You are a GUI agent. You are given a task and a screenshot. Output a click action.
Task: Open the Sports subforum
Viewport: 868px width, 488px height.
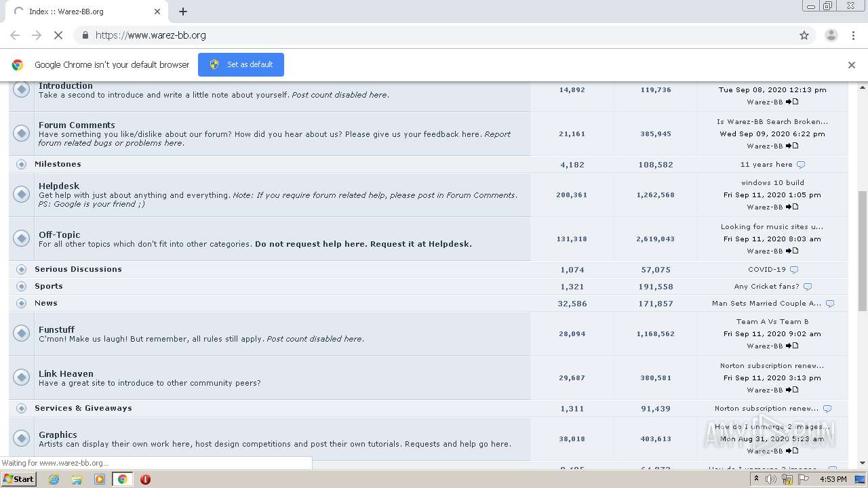pos(49,286)
